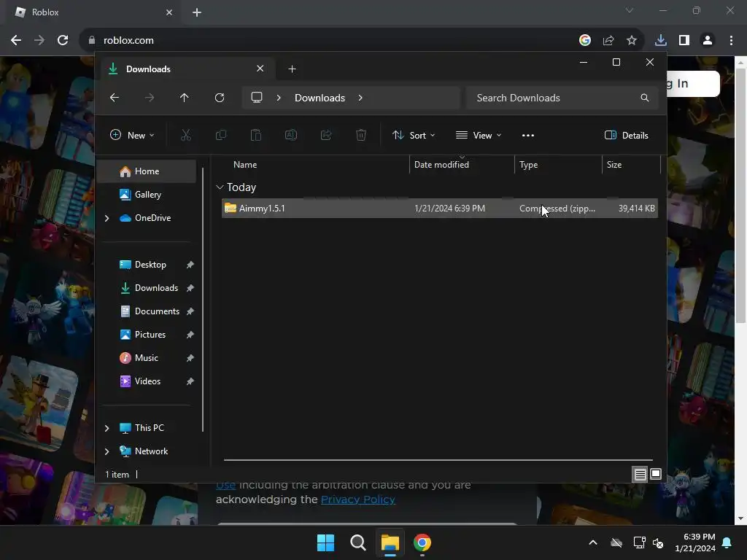Click the Delete trash can icon
Image resolution: width=747 pixels, height=560 pixels.
tap(361, 135)
